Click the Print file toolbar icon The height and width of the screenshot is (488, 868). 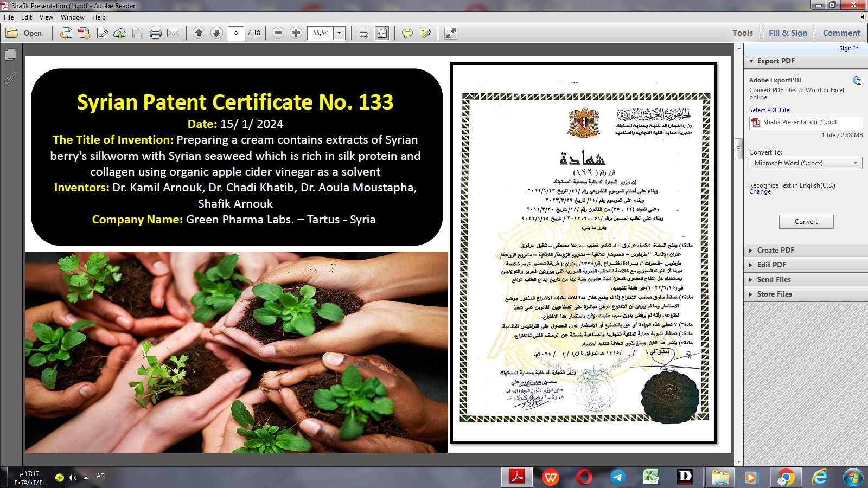point(156,33)
